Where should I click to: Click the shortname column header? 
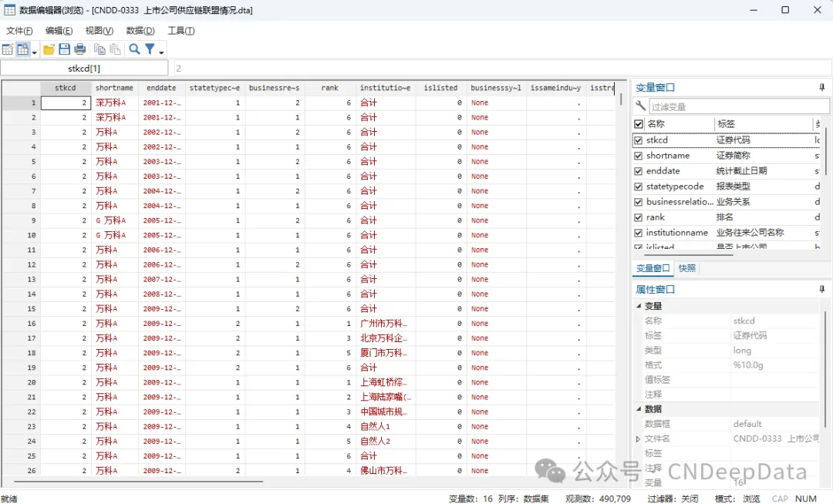114,88
